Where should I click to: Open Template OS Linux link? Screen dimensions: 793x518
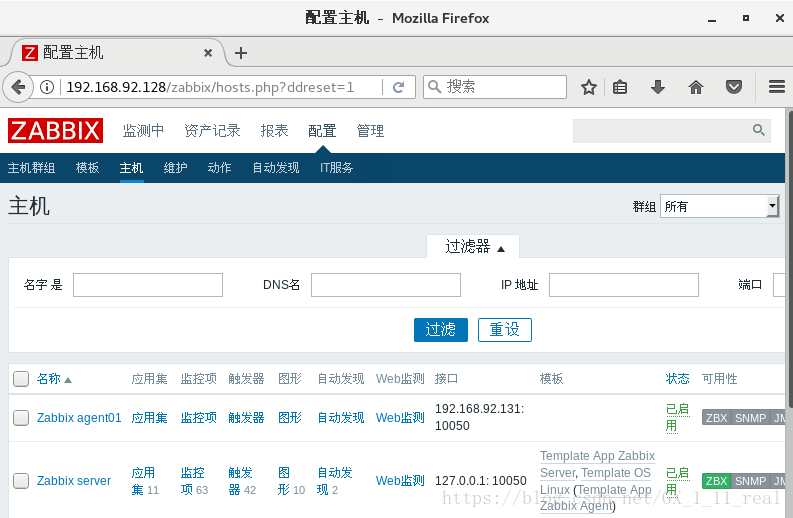click(x=595, y=481)
